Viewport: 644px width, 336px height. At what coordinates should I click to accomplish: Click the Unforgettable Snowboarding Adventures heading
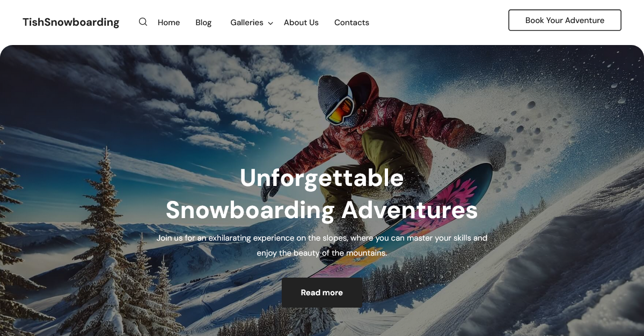322,193
